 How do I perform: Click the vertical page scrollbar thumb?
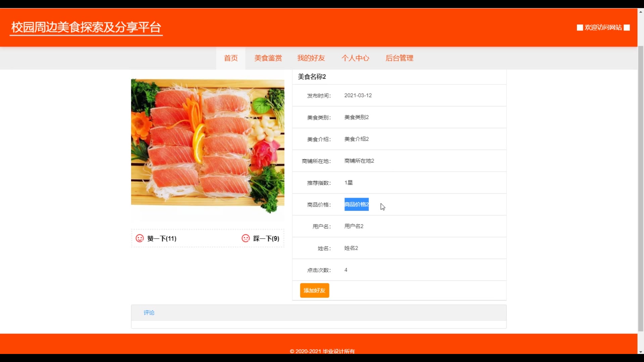point(641,188)
